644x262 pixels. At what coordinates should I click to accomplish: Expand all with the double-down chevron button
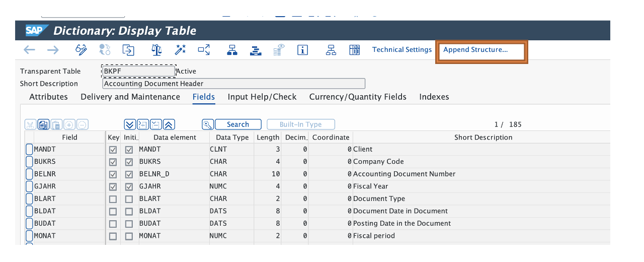[x=129, y=124]
